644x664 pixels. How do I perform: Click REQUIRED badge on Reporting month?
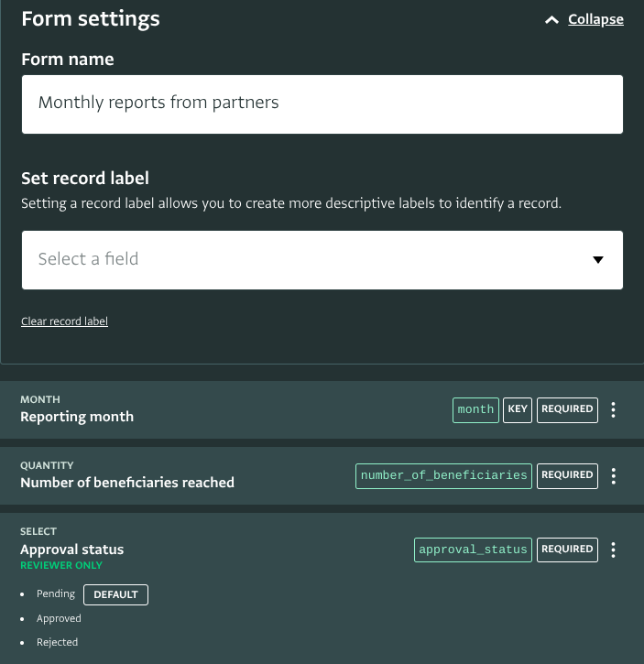point(567,410)
